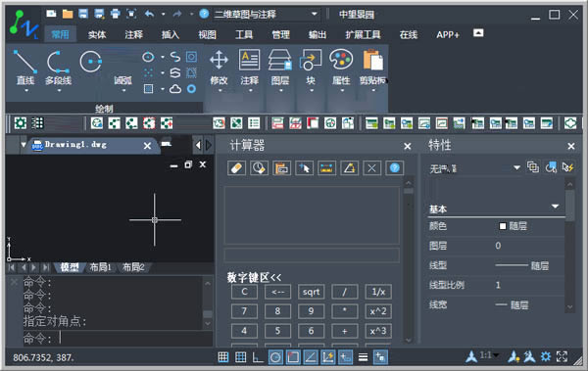Viewport: 588px width, 371px height.
Task: Click the Select Objects icon in Properties panel
Action: (551, 167)
